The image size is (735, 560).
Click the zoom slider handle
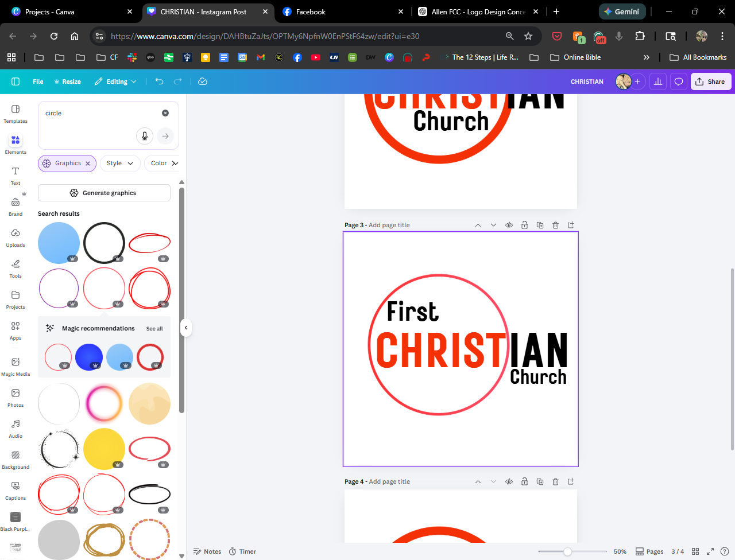pyautogui.click(x=567, y=551)
